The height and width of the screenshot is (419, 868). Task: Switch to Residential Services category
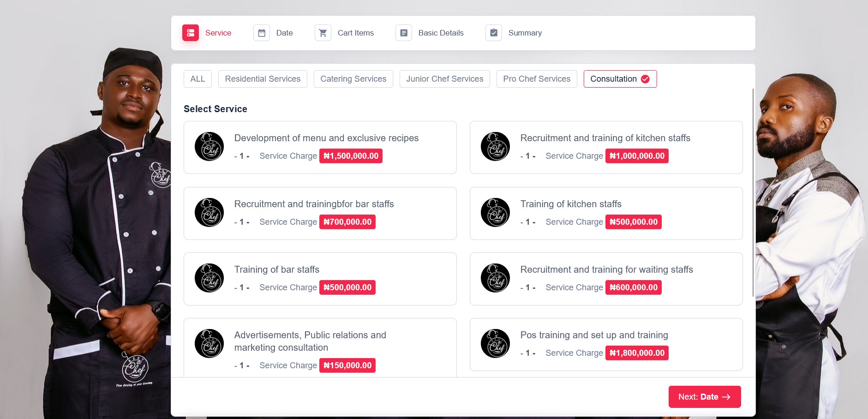(263, 79)
